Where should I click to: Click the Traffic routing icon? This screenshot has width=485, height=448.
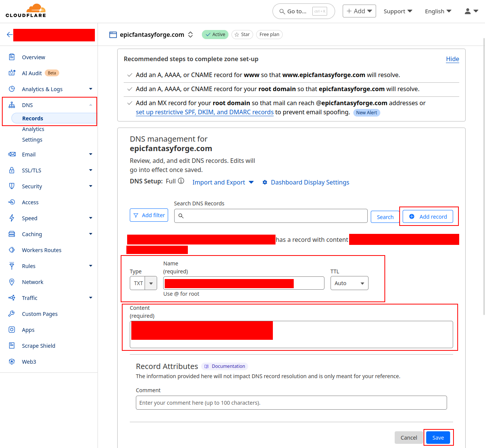coord(12,298)
